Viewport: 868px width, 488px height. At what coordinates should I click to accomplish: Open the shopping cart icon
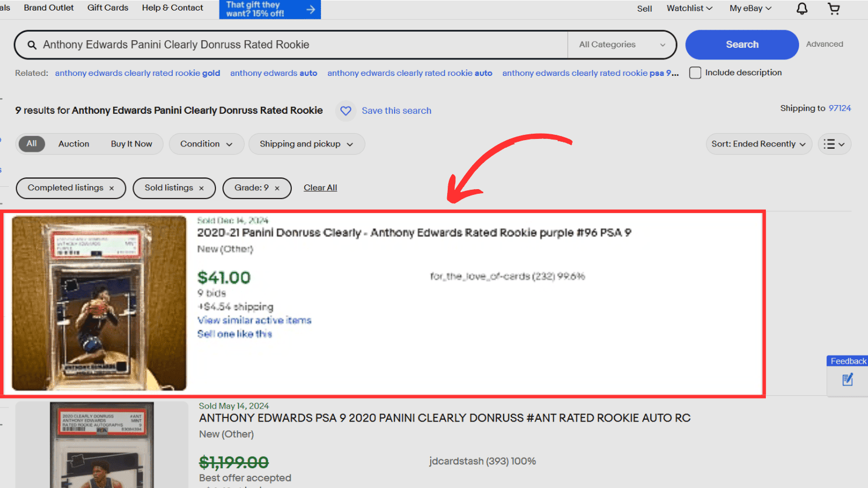pyautogui.click(x=834, y=9)
